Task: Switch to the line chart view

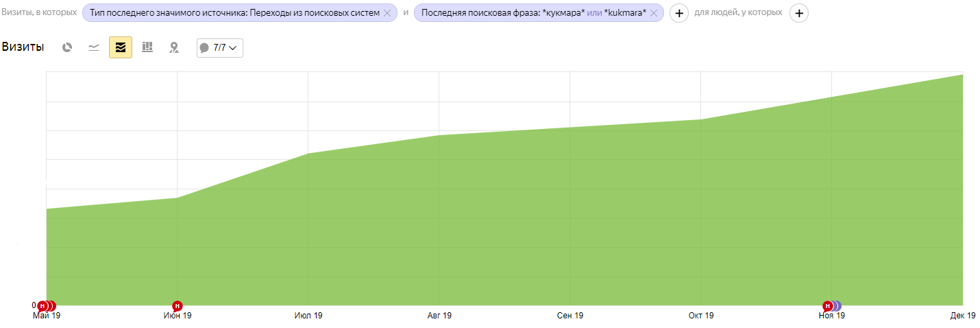Action: tap(94, 47)
